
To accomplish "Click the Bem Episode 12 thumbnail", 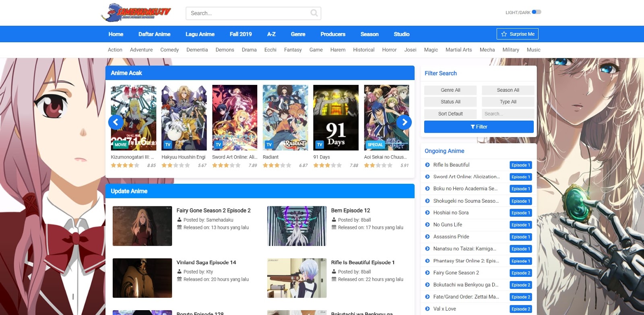I will (297, 226).
